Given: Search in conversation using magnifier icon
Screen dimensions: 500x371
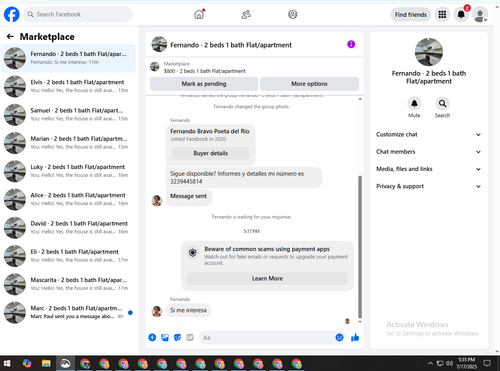Looking at the screenshot, I should click(x=442, y=103).
